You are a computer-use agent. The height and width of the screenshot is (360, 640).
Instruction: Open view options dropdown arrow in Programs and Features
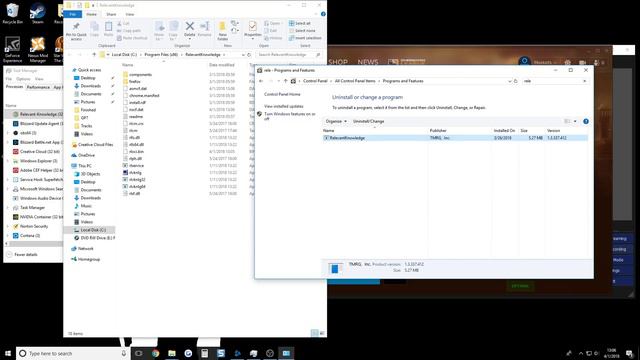[x=575, y=121]
